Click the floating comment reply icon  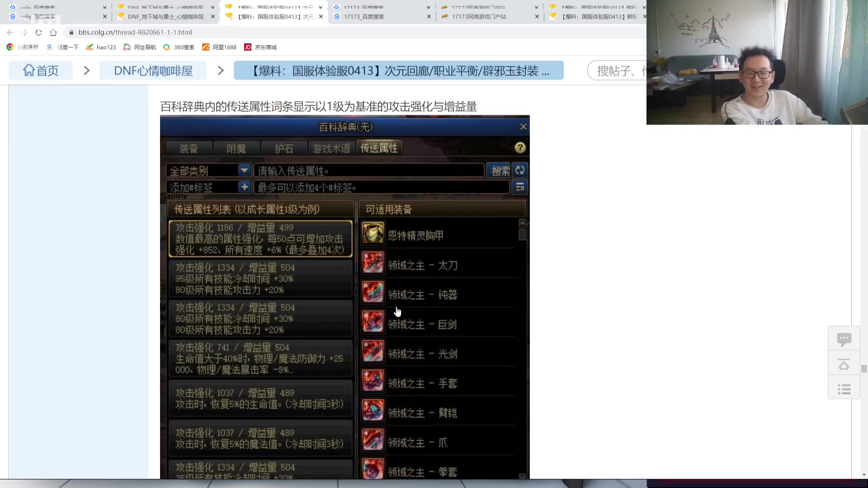click(x=844, y=339)
